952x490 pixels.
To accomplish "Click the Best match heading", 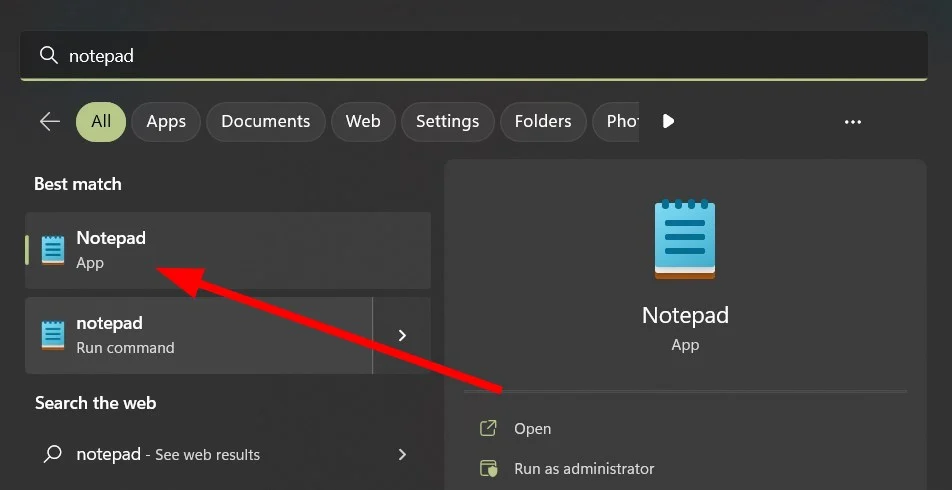I will 78,184.
